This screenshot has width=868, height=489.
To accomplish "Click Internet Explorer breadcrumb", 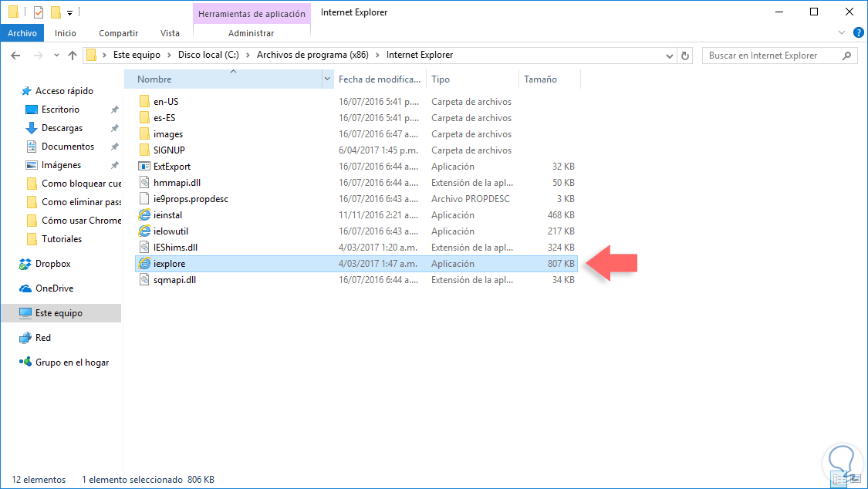I will 420,55.
